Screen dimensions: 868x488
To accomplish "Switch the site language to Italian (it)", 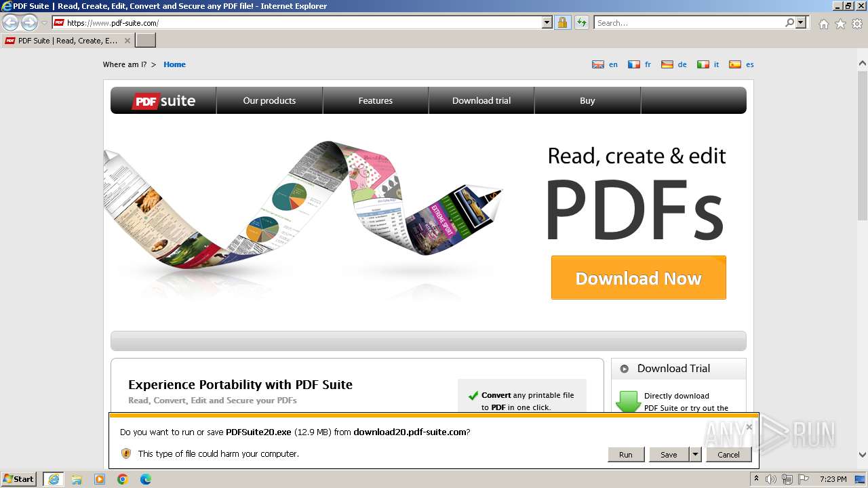I will 716,64.
